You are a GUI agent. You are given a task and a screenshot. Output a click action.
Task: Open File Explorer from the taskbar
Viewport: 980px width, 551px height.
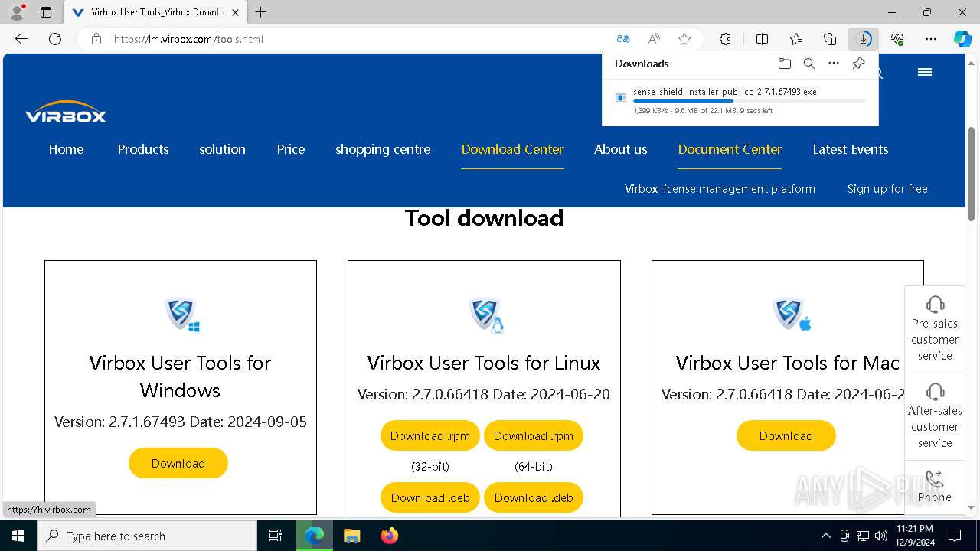[351, 536]
